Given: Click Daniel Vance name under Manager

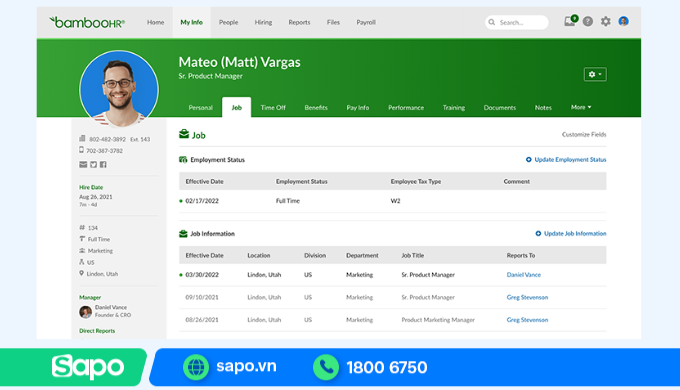Looking at the screenshot, I should [x=111, y=307].
